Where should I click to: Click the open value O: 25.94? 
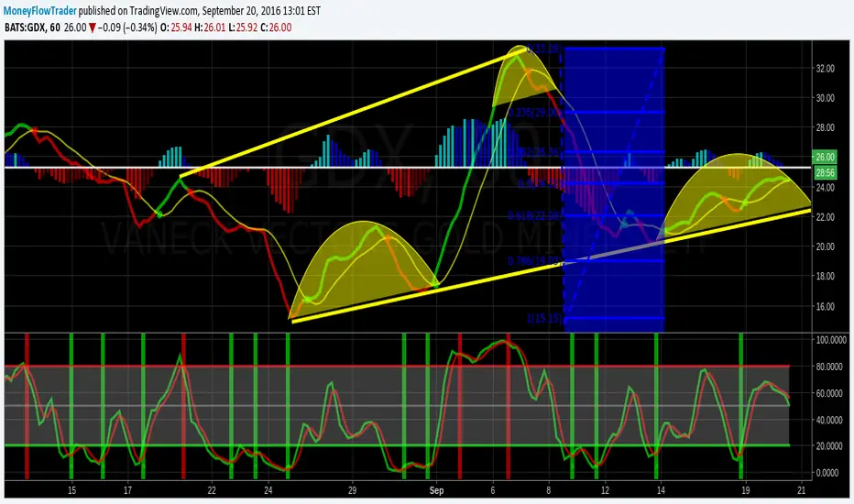click(176, 27)
